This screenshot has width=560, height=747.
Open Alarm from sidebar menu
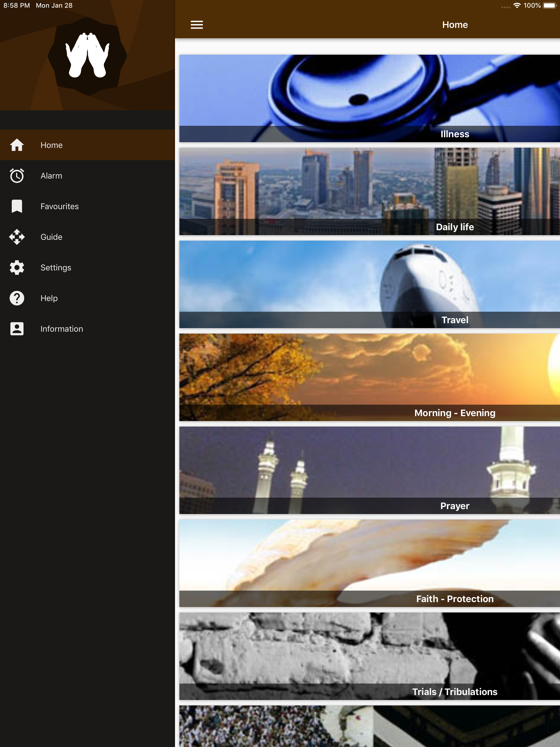[x=51, y=176]
